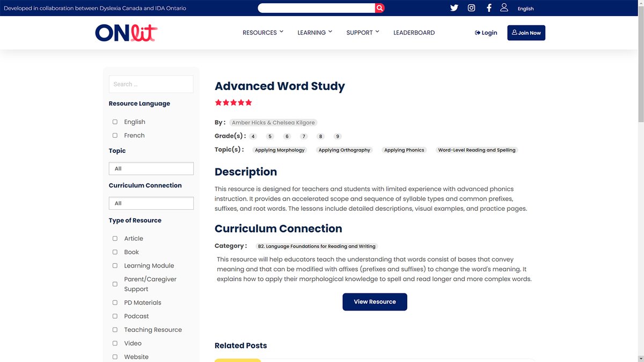Select the Applying Morphology topic tag

(280, 150)
